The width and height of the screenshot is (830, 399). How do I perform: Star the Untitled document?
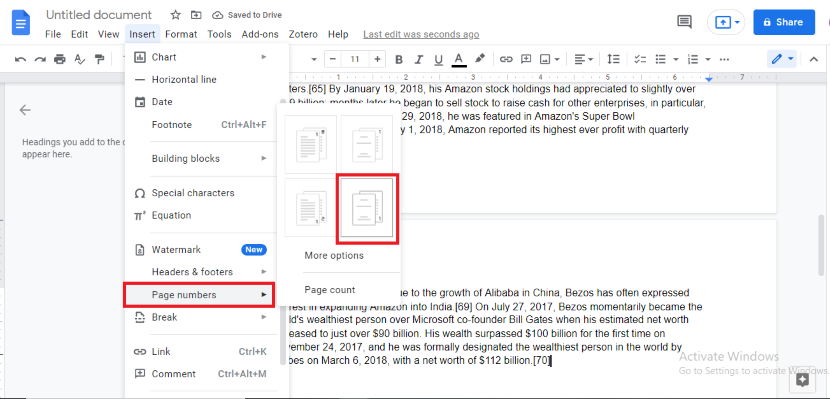[x=176, y=15]
